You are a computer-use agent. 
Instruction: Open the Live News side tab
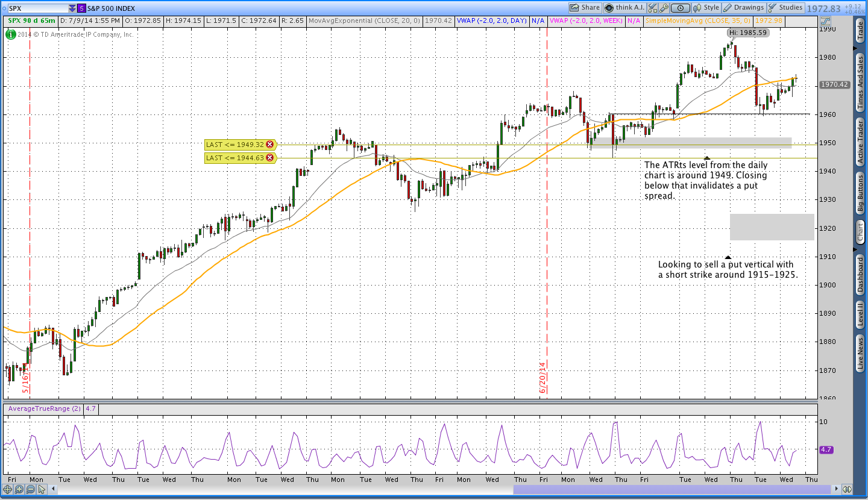(860, 354)
